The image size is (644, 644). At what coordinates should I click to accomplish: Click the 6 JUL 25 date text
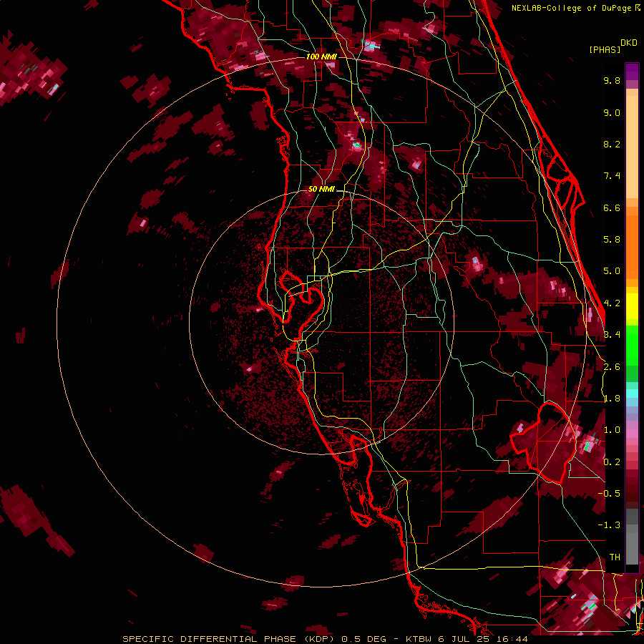click(x=465, y=639)
